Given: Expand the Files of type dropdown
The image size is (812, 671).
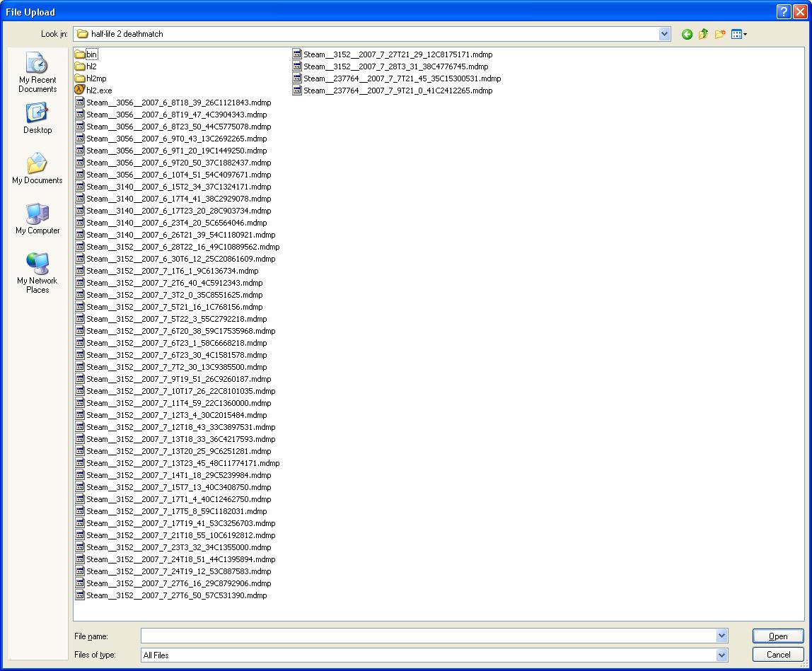Looking at the screenshot, I should pos(721,655).
